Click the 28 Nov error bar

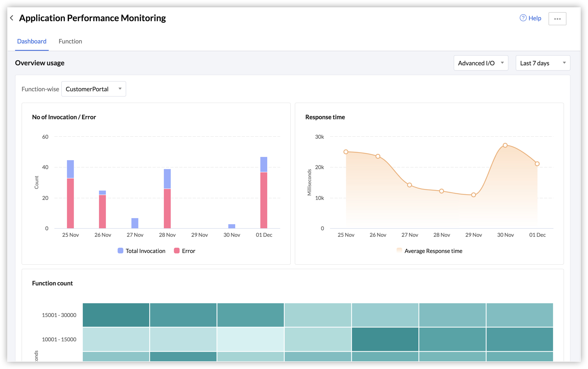[167, 208]
